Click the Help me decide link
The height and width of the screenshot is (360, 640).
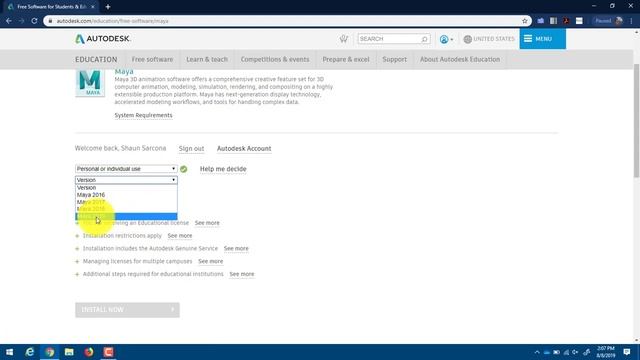[x=223, y=169]
